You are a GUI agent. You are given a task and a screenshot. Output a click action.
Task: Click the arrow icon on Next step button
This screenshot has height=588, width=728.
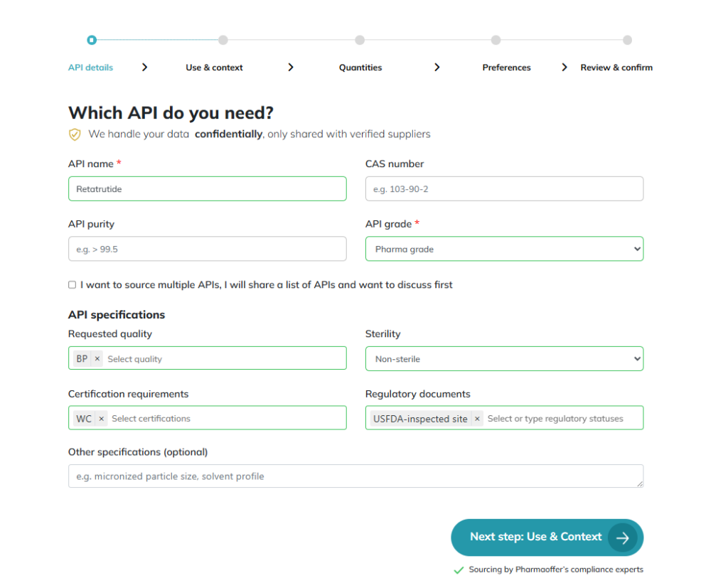pos(623,538)
